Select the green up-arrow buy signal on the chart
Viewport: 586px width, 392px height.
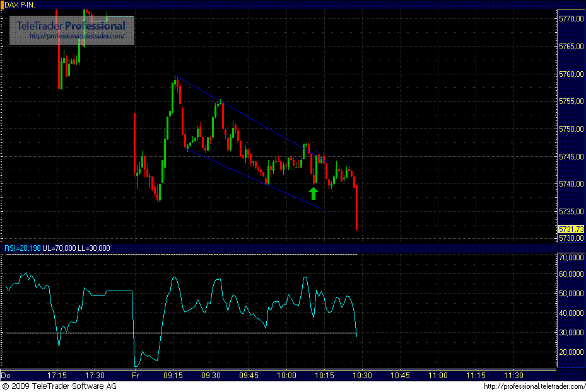[313, 191]
